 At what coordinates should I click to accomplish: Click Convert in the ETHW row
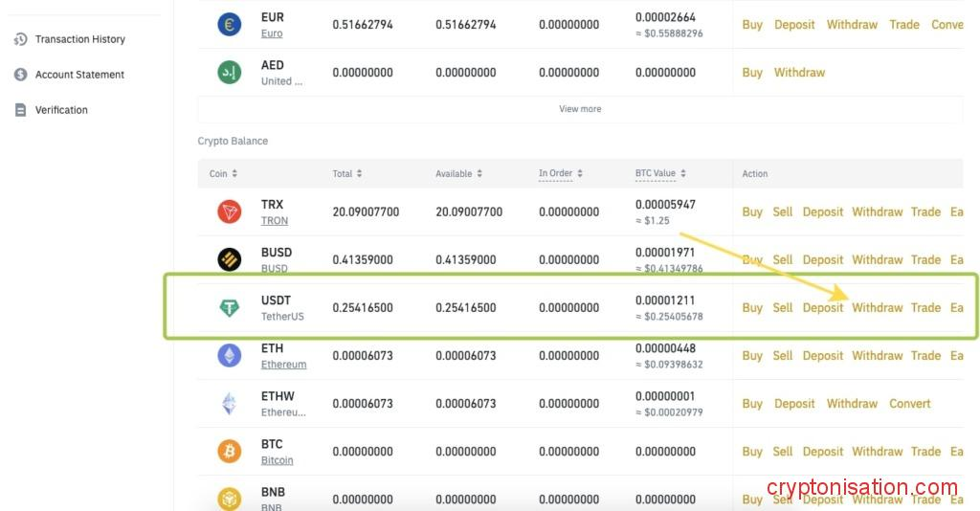pos(909,403)
